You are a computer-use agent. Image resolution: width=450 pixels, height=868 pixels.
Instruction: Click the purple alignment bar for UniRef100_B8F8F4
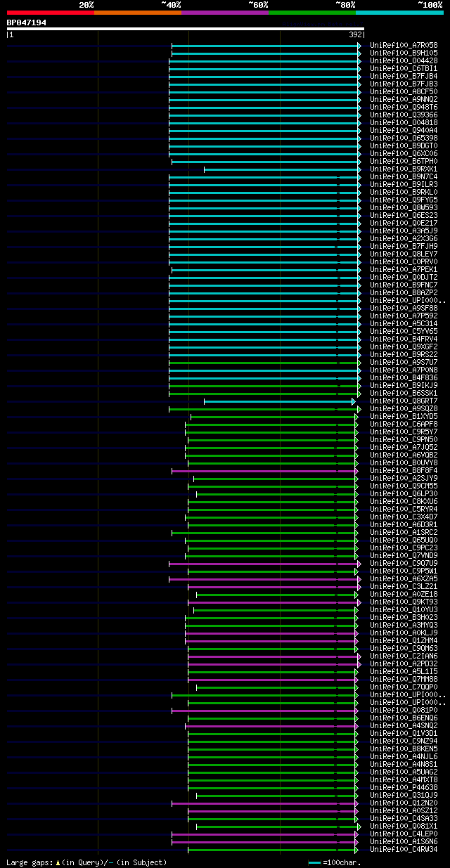click(x=264, y=470)
